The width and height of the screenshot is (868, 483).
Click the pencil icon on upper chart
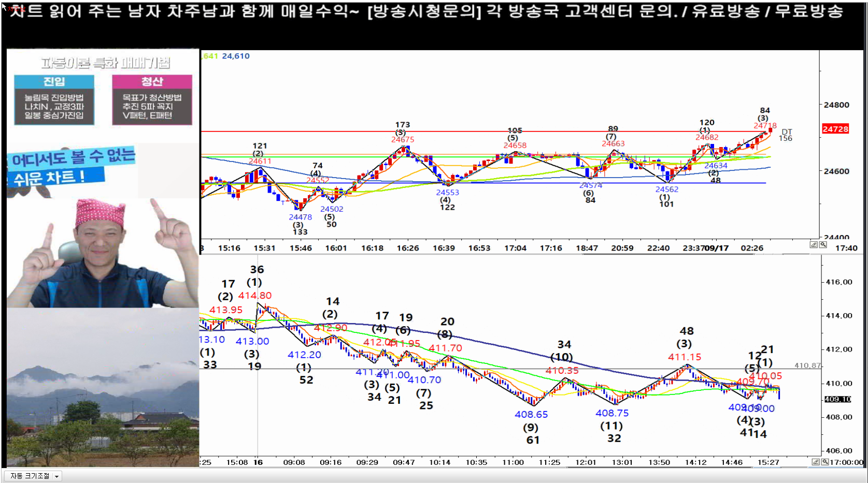point(814,245)
